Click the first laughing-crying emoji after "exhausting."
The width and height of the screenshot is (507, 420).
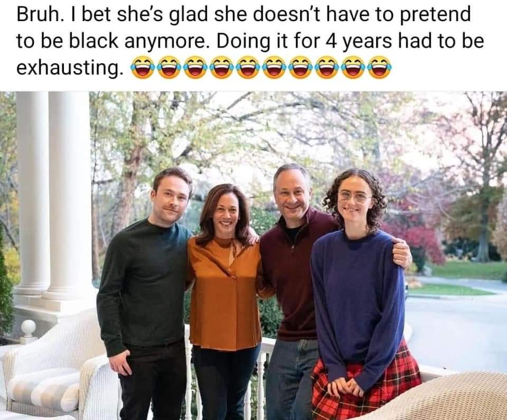[142, 67]
